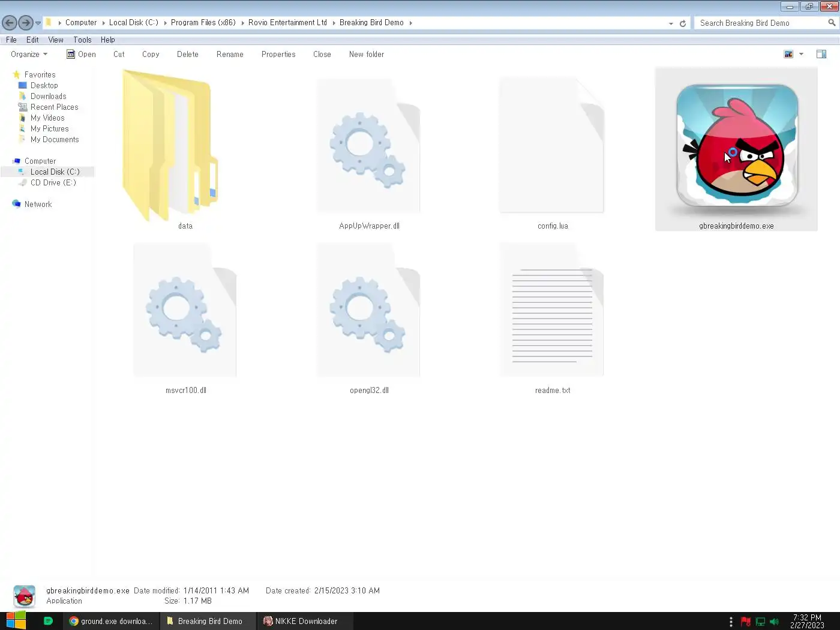
Task: Create a New folder from toolbar
Action: pos(367,54)
